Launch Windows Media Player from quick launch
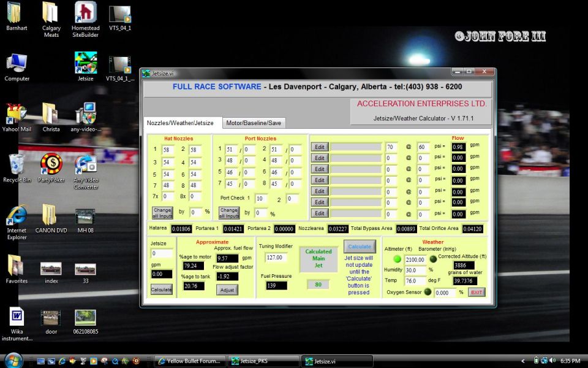Screen dimensions: 588x368 (x=93, y=361)
